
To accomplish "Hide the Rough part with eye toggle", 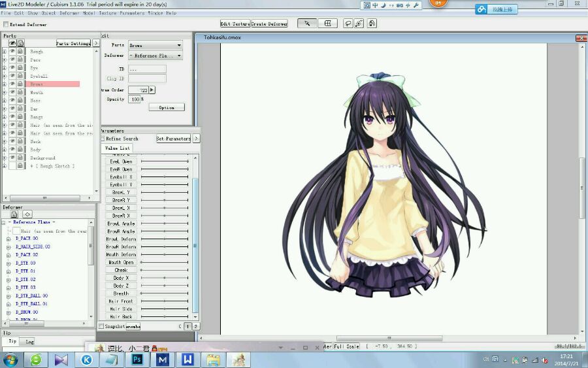I will pyautogui.click(x=12, y=52).
